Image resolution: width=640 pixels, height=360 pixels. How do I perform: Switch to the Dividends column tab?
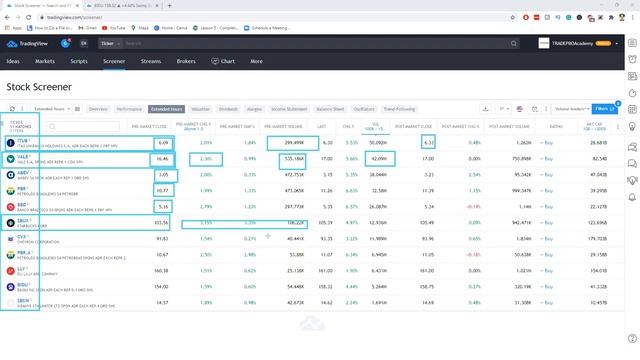228,109
